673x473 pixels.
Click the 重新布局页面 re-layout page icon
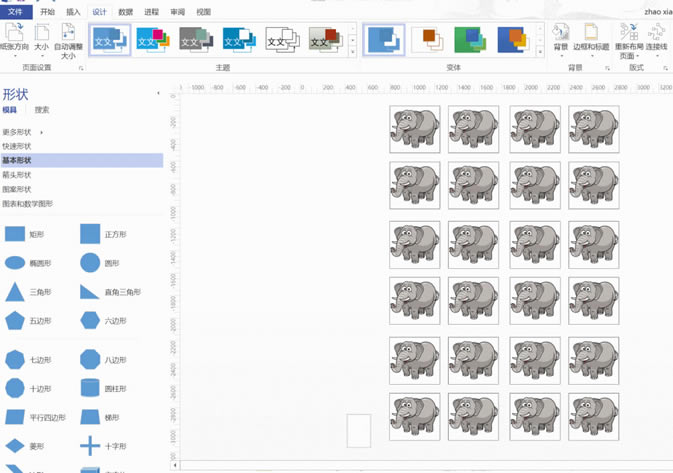pos(629,38)
